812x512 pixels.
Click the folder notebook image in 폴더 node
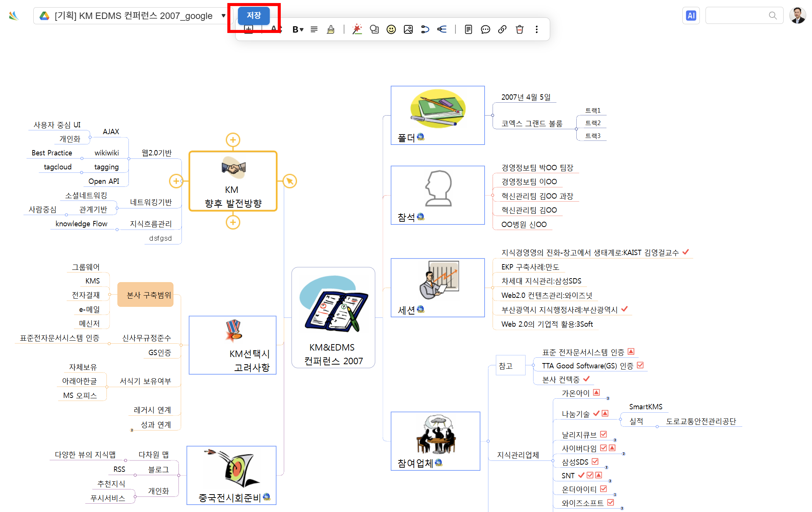438,108
